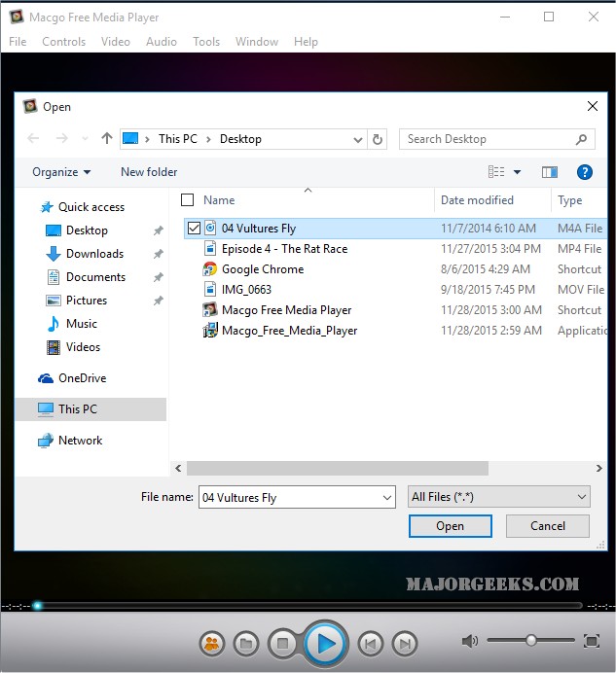Create a New folder
Viewport: 616px width, 673px height.
(x=149, y=172)
